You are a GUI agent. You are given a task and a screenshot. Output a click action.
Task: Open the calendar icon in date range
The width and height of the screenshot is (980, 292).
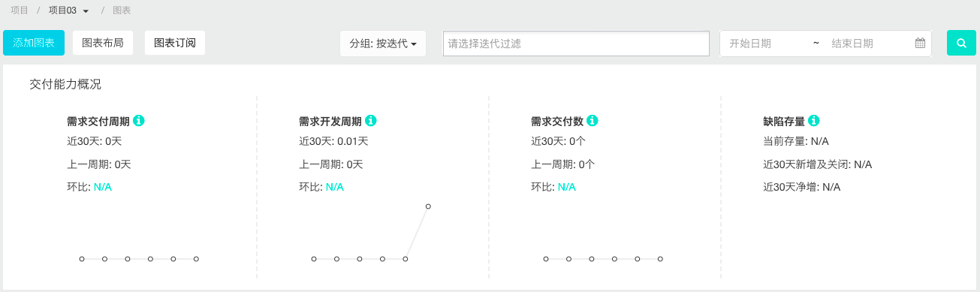click(920, 43)
